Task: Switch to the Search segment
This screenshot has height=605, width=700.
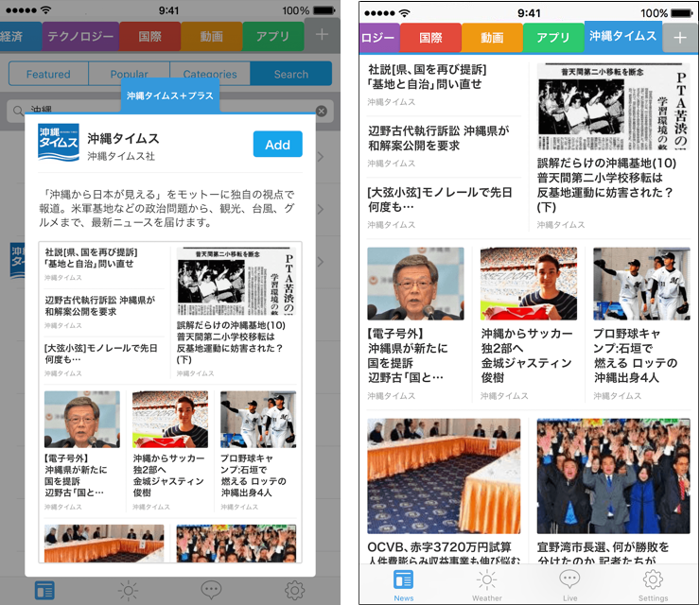Action: coord(291,74)
